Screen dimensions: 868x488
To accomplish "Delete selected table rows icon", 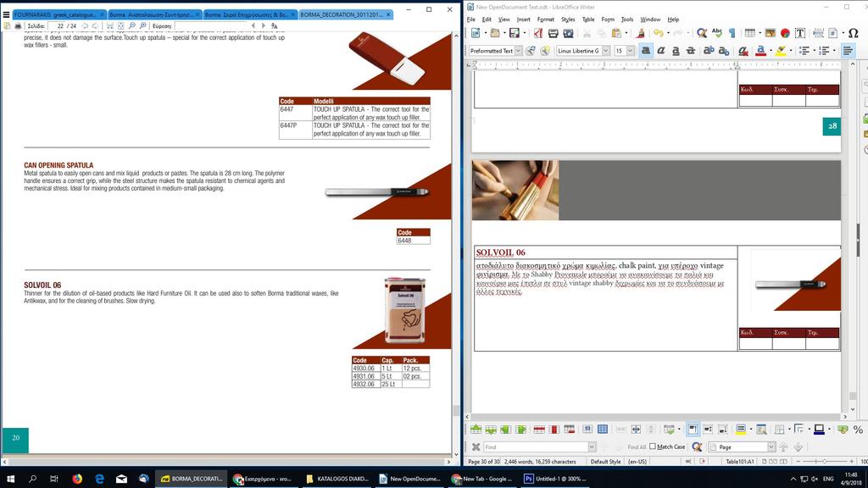I will (x=539, y=430).
